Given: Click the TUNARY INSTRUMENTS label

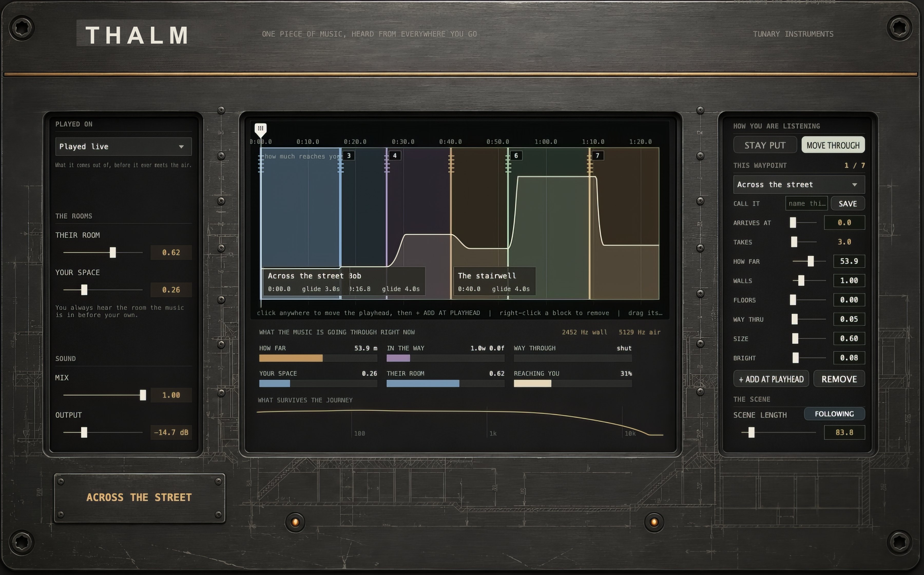Looking at the screenshot, I should point(793,34).
